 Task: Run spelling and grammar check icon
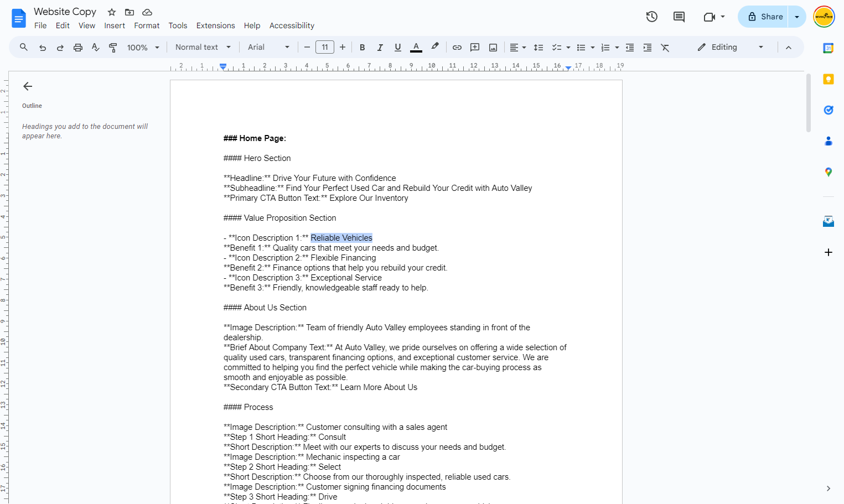point(96,48)
